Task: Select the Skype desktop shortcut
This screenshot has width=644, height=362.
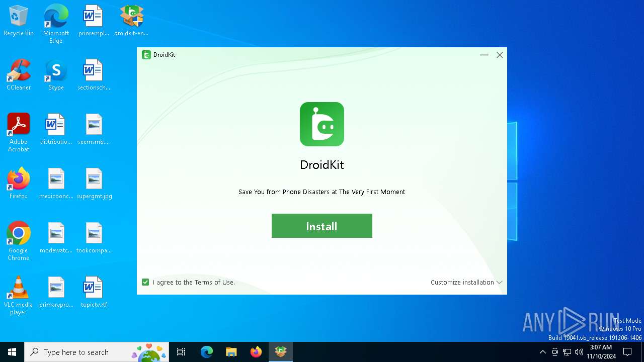Action: (x=56, y=75)
